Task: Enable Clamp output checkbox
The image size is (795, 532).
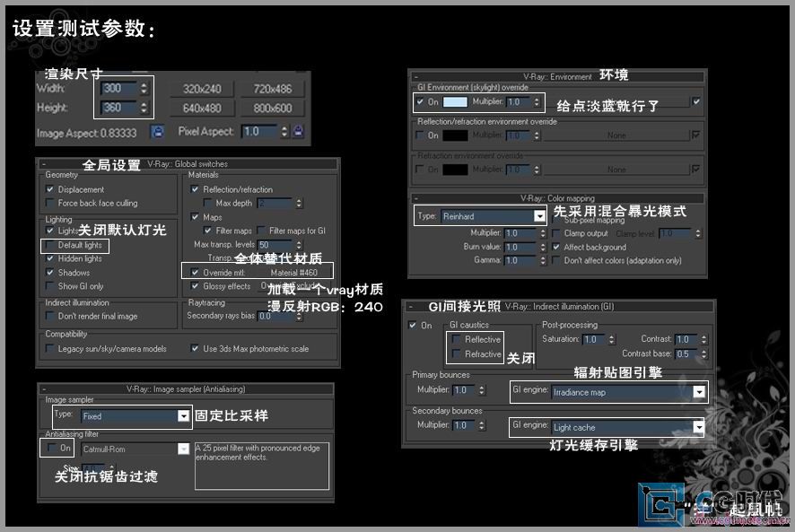Action: (x=556, y=233)
